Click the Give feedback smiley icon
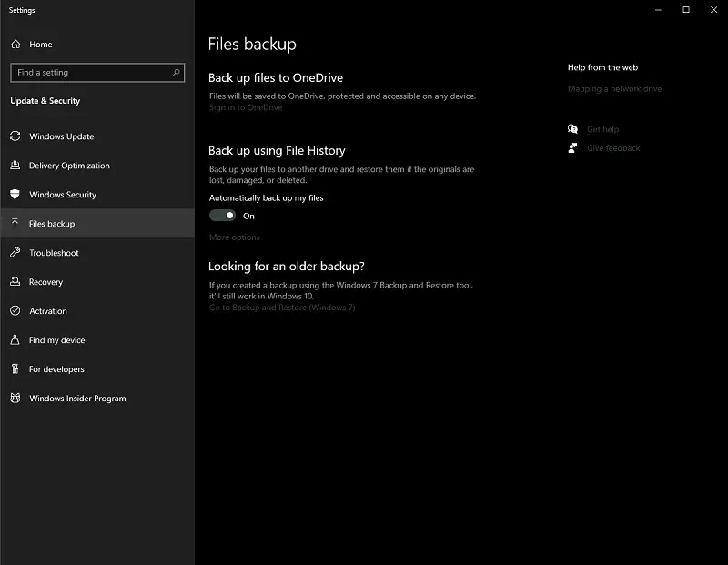 coord(573,147)
